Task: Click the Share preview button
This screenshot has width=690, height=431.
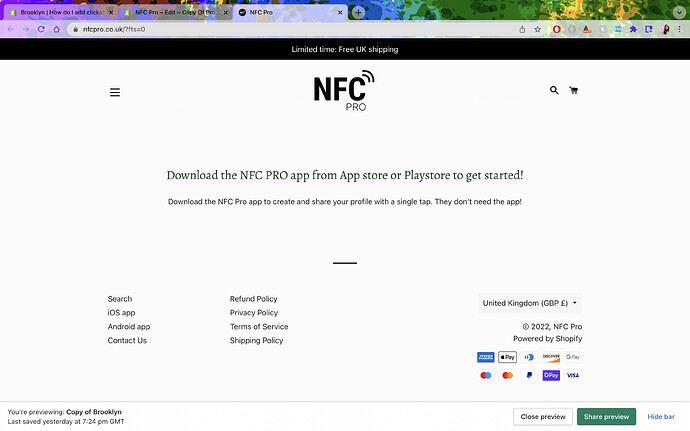Action: [x=606, y=416]
